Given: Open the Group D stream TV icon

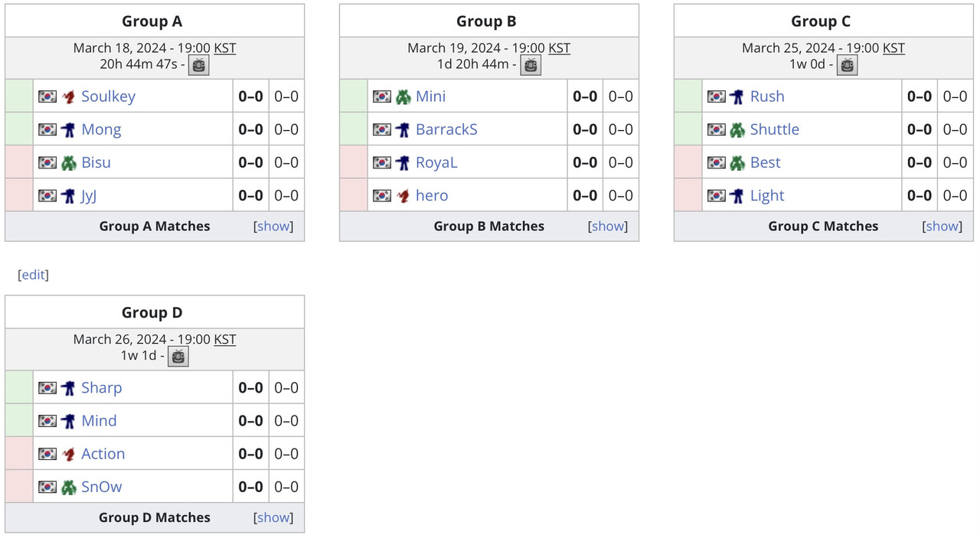Looking at the screenshot, I should pyautogui.click(x=178, y=356).
